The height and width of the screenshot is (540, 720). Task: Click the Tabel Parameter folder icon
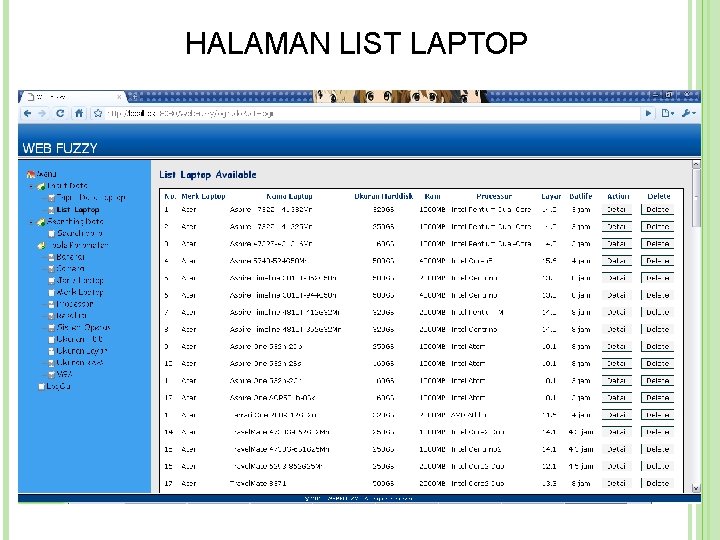coord(41,246)
